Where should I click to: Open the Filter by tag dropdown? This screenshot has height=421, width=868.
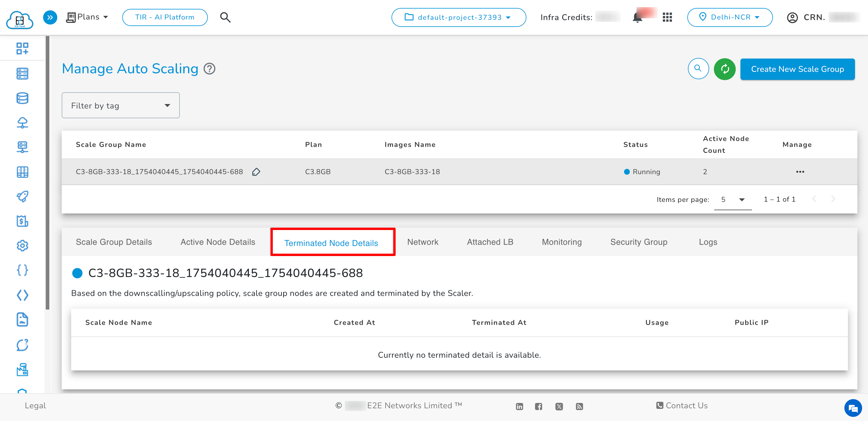pos(121,106)
